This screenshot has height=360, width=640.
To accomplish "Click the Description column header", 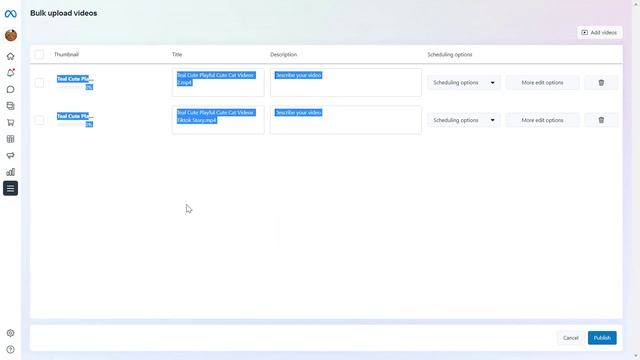I will 283,54.
